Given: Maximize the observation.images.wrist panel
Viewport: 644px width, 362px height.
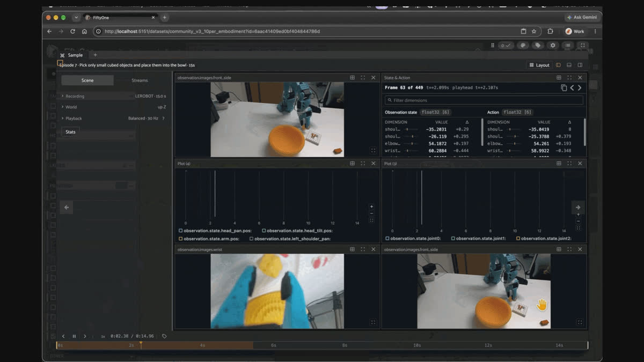Looking at the screenshot, I should [363, 249].
